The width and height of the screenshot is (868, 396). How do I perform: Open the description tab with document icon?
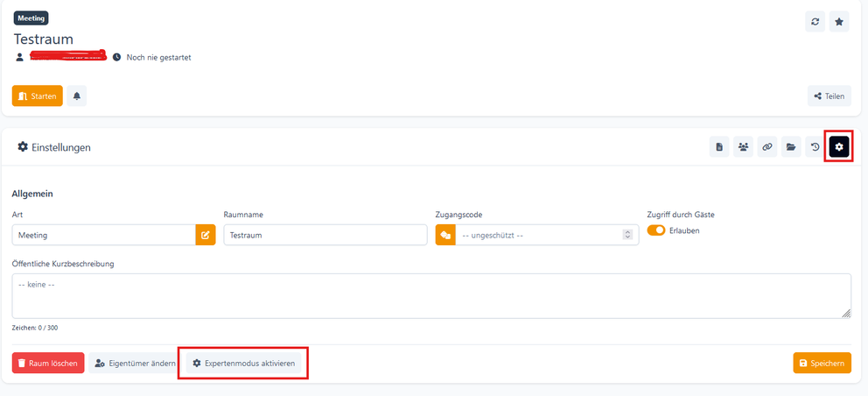(x=719, y=147)
